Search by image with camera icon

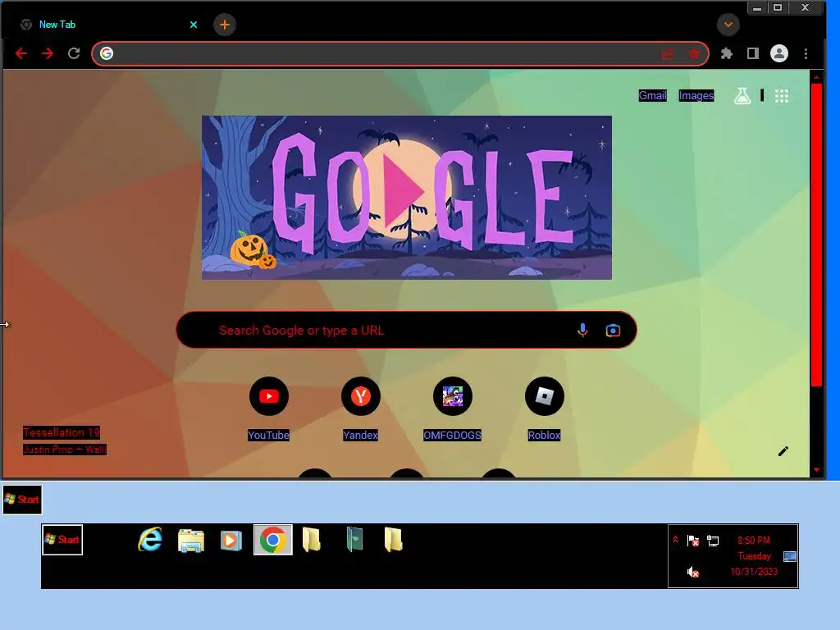613,330
